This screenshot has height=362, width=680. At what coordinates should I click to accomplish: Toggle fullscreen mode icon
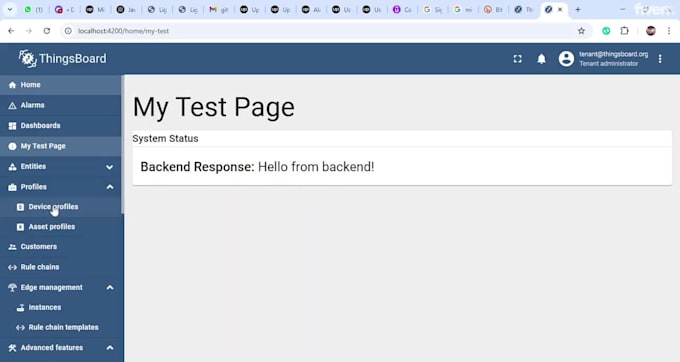[517, 59]
